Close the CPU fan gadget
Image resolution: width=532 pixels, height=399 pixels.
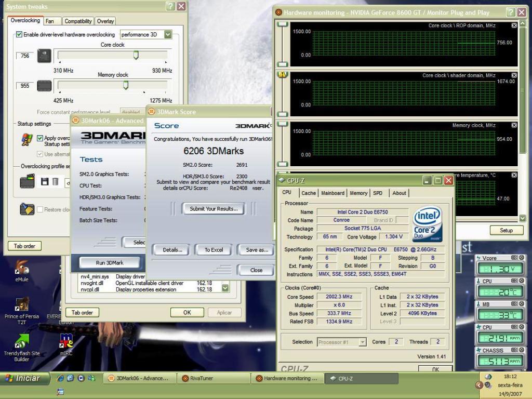tap(522, 327)
